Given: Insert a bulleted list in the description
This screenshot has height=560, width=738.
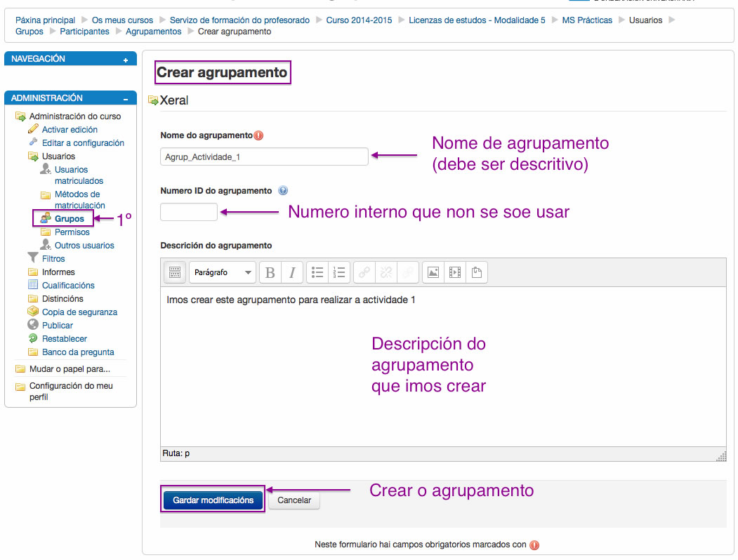Looking at the screenshot, I should [317, 272].
